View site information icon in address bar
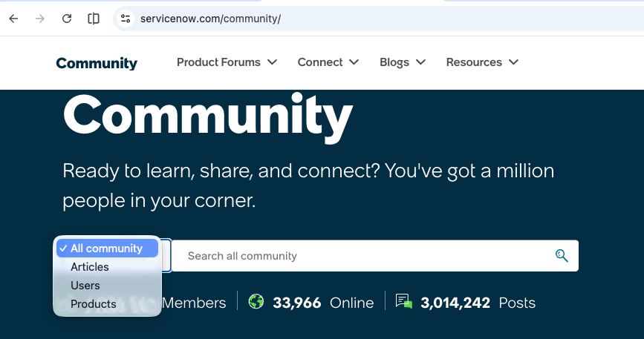The image size is (644, 339). click(x=126, y=19)
